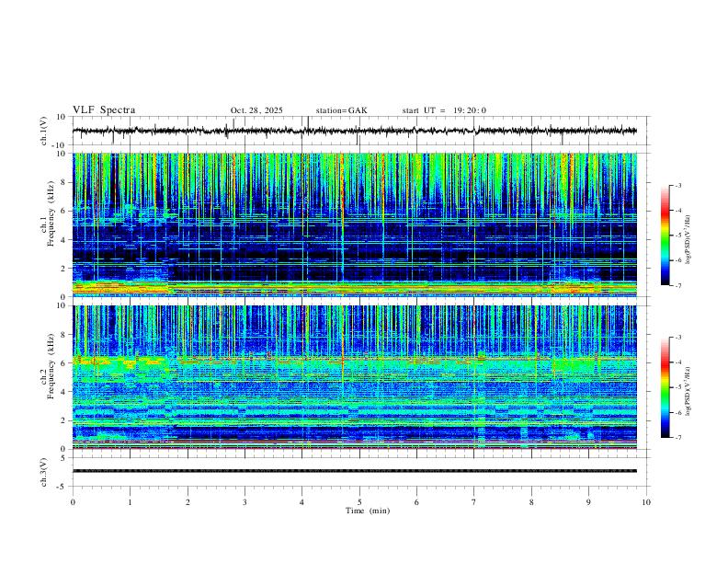Click time axis tick label "4"
The width and height of the screenshot is (728, 563).
[x=301, y=502]
